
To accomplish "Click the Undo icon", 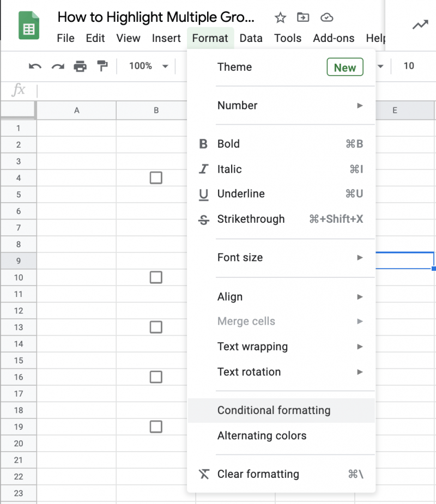I will point(34,65).
